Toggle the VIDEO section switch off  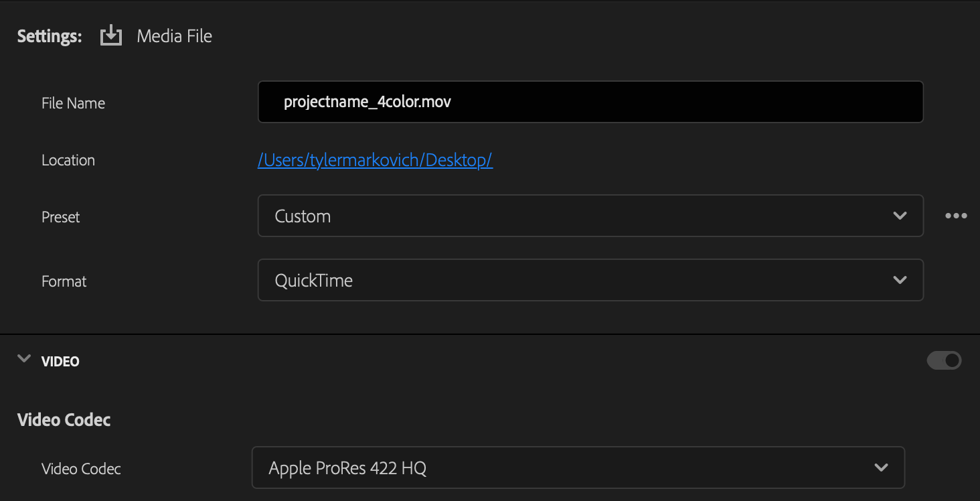pos(945,360)
